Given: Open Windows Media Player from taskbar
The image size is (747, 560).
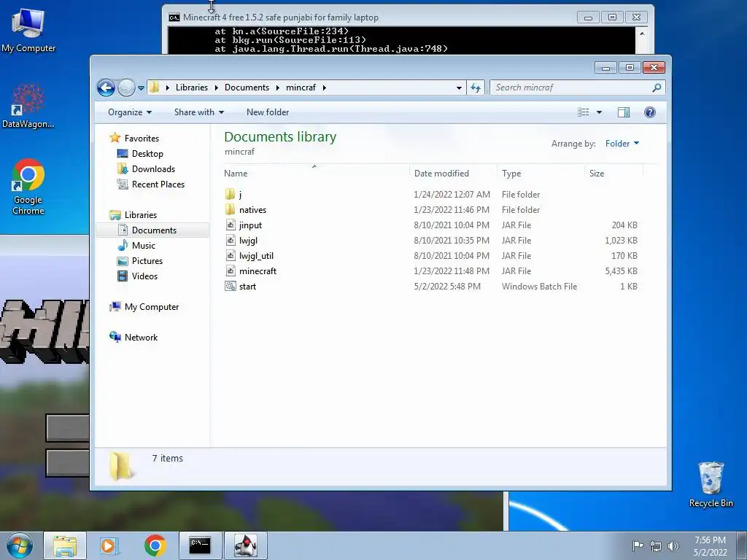Looking at the screenshot, I should click(109, 545).
